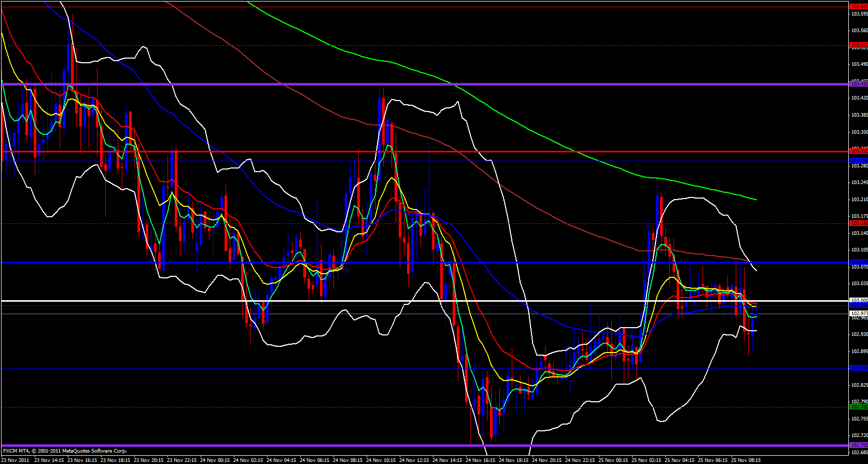Click the 25 Nov 08:15 time label
Image resolution: width=868 pixels, height=464 pixels.
tap(746, 460)
